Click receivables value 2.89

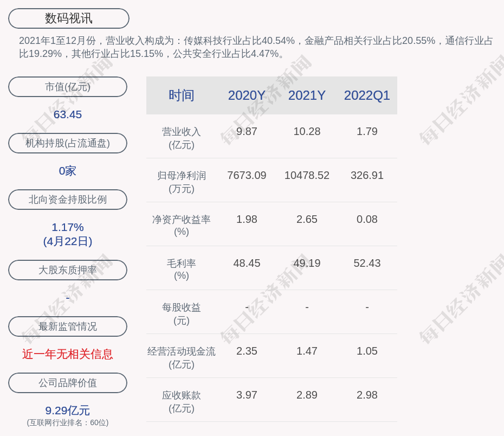pyautogui.click(x=307, y=395)
